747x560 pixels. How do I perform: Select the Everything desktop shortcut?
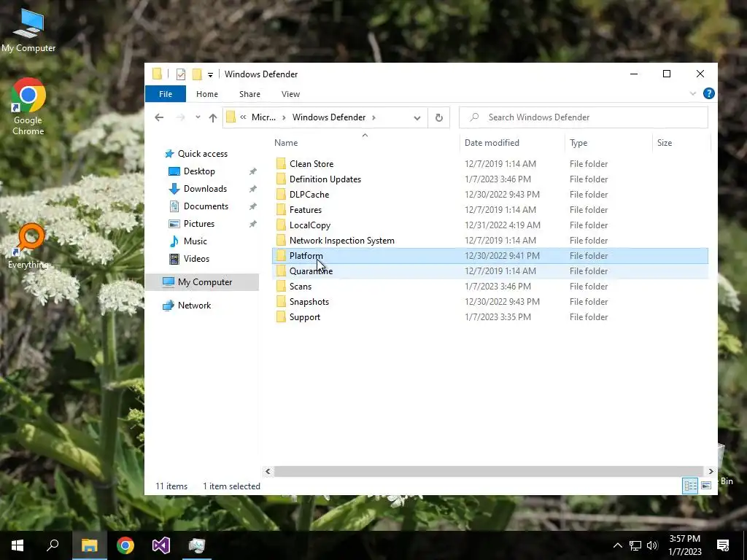[28, 246]
